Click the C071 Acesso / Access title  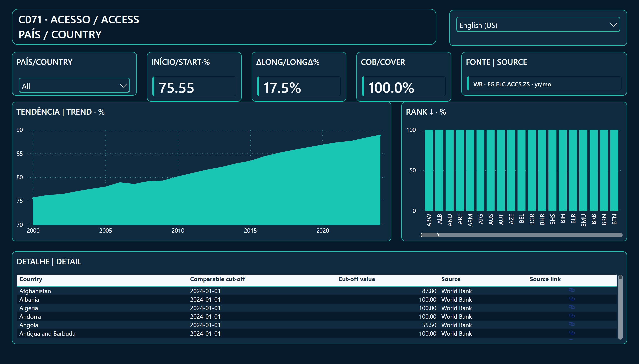[x=79, y=20]
